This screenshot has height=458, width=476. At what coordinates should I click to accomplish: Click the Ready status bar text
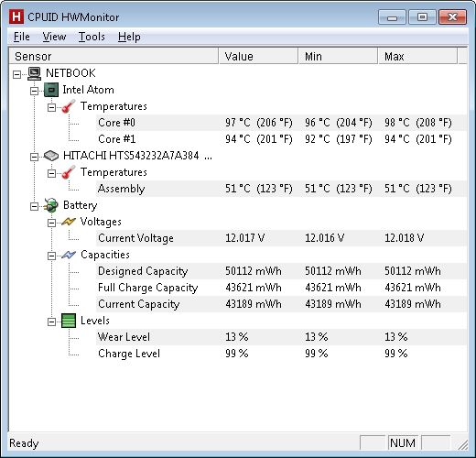coord(24,443)
